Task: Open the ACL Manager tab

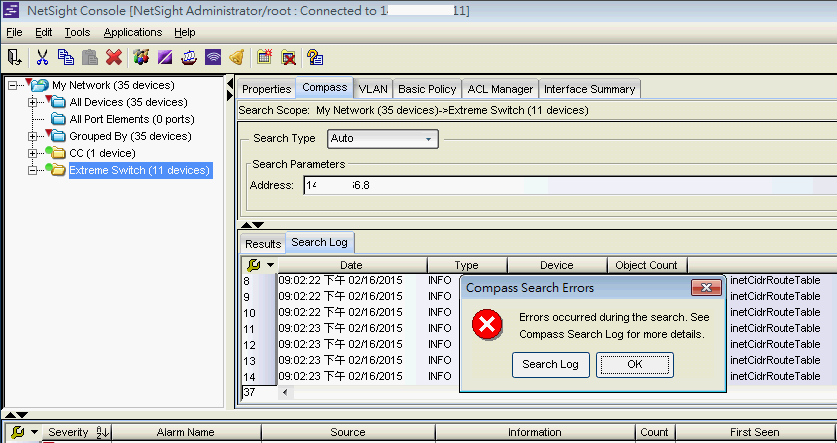Action: coord(500,89)
